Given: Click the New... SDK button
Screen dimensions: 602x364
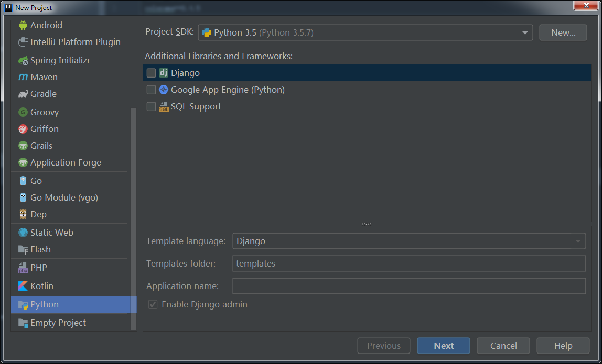Looking at the screenshot, I should click(563, 32).
